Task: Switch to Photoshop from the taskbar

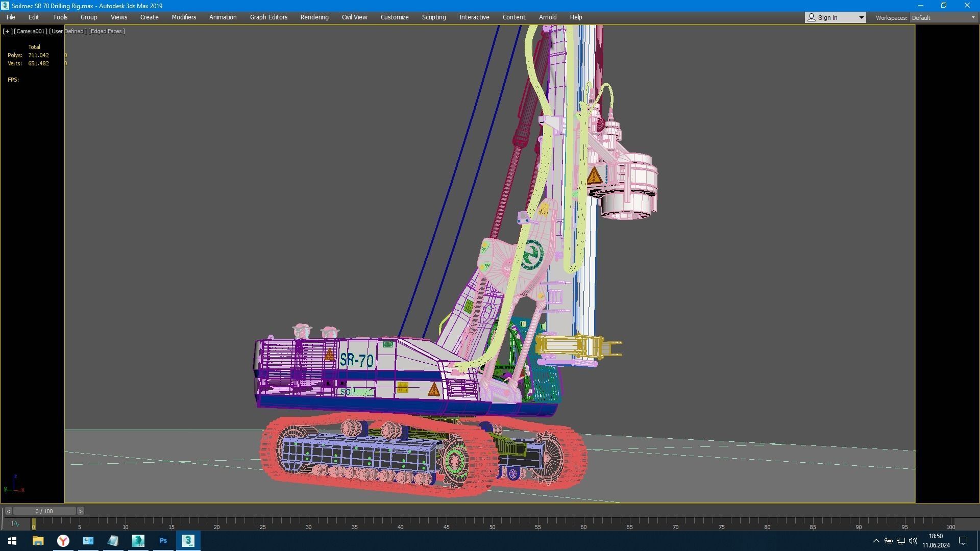Action: pyautogui.click(x=163, y=541)
